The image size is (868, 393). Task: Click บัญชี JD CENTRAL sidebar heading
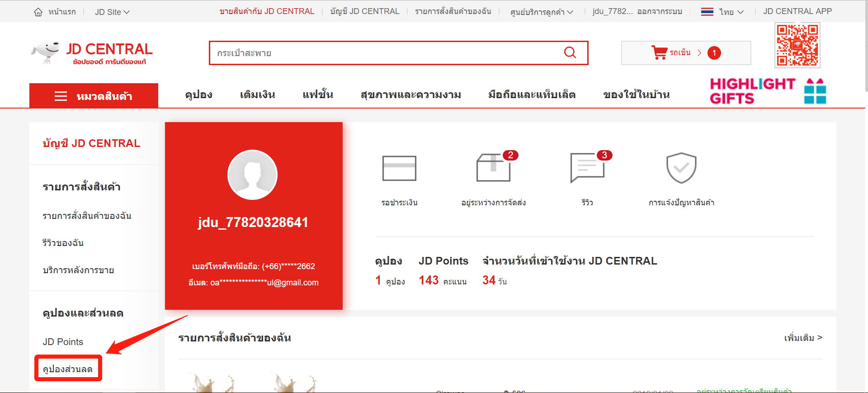[91, 143]
